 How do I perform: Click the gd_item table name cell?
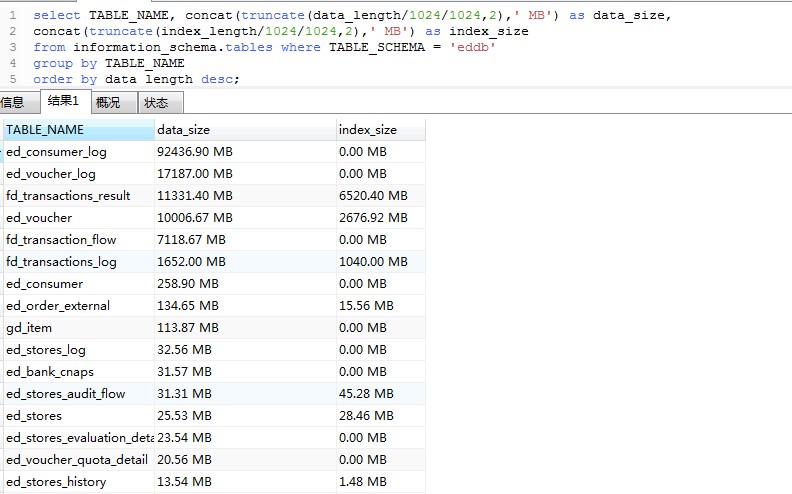[29, 328]
